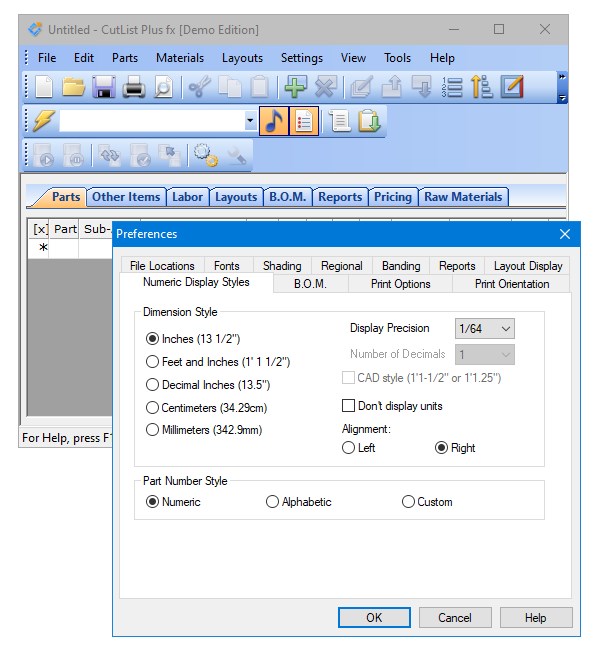Select Inches (13 1/2") dimension style
Screen dimensions: 607x651
(x=193, y=339)
